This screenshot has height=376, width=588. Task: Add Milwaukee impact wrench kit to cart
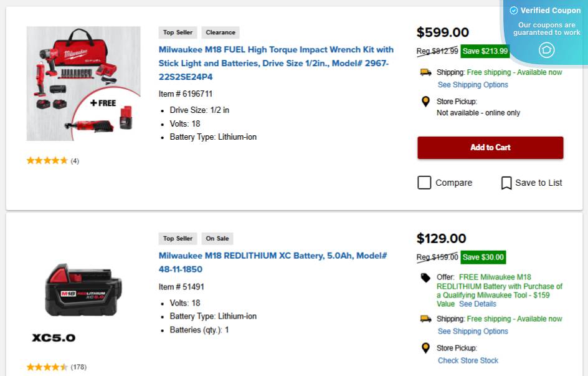[x=490, y=148]
